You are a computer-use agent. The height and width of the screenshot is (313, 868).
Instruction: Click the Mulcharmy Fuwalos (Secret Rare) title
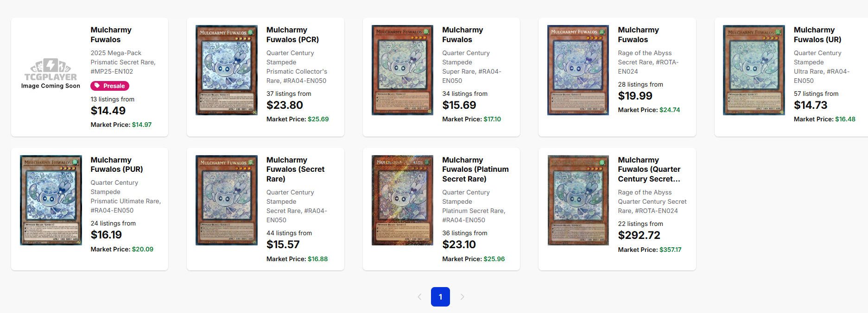(x=295, y=169)
